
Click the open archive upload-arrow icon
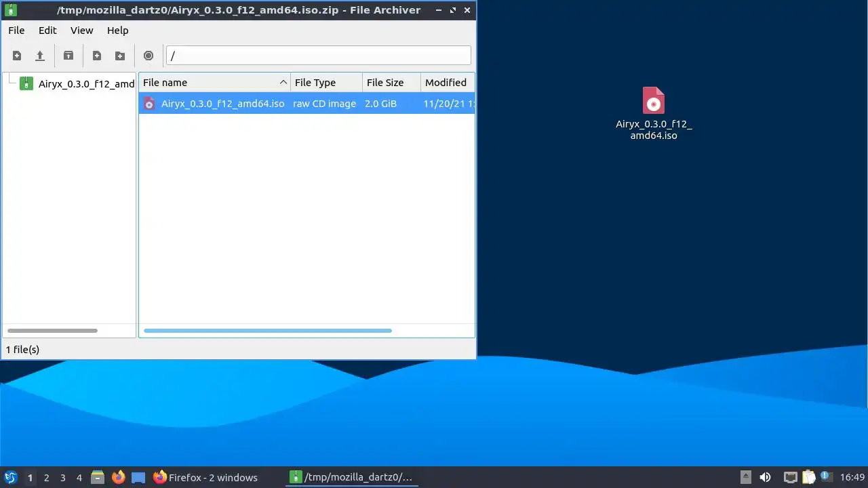tap(40, 56)
